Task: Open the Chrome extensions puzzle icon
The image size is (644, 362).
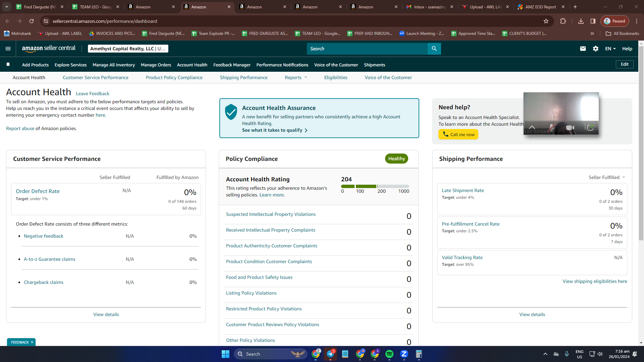Action: (x=563, y=21)
